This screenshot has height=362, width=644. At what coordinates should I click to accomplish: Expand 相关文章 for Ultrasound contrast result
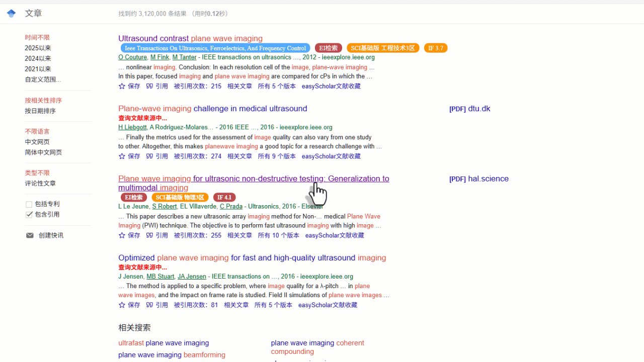[x=239, y=86]
